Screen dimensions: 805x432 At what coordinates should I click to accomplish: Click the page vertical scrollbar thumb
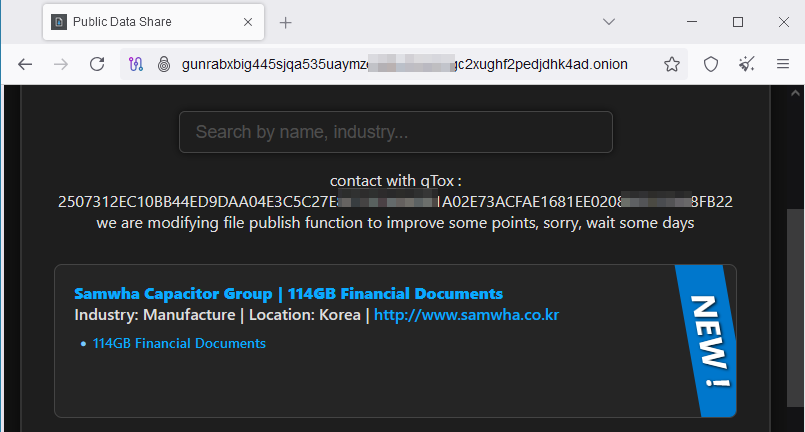795,308
